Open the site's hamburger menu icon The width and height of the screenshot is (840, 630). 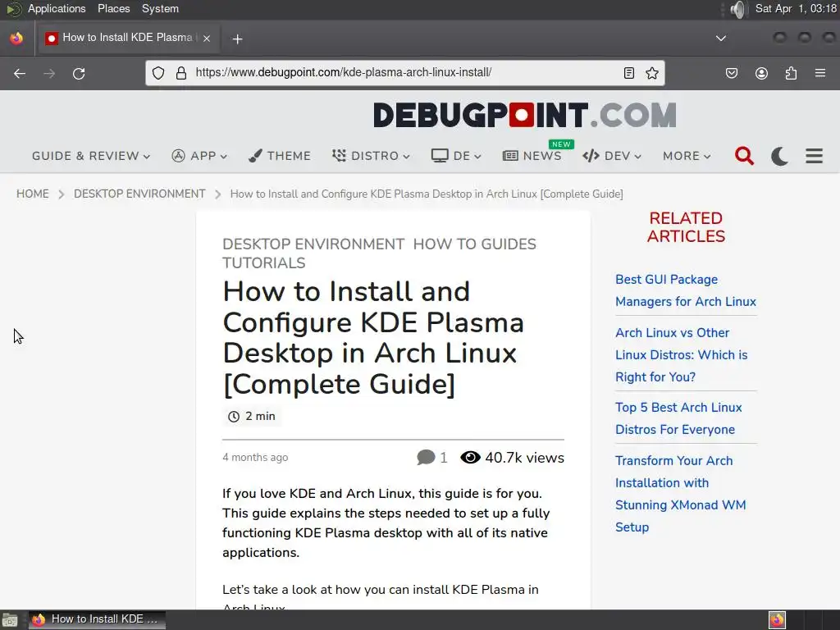tap(815, 156)
